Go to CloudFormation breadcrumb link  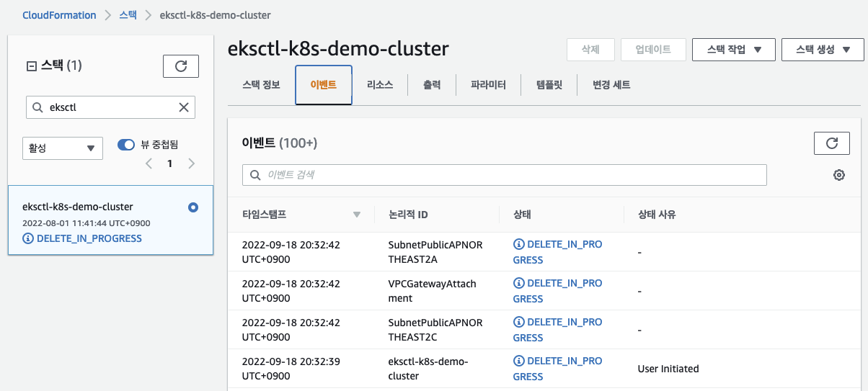59,15
